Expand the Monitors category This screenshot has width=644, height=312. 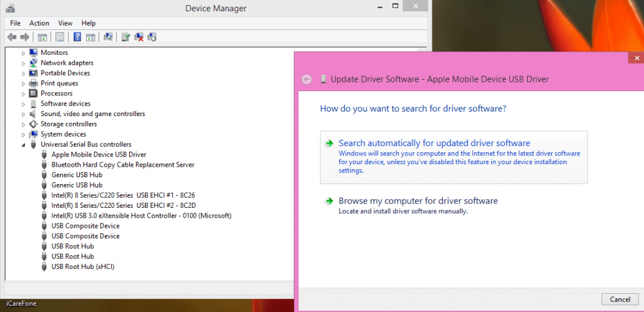click(24, 53)
